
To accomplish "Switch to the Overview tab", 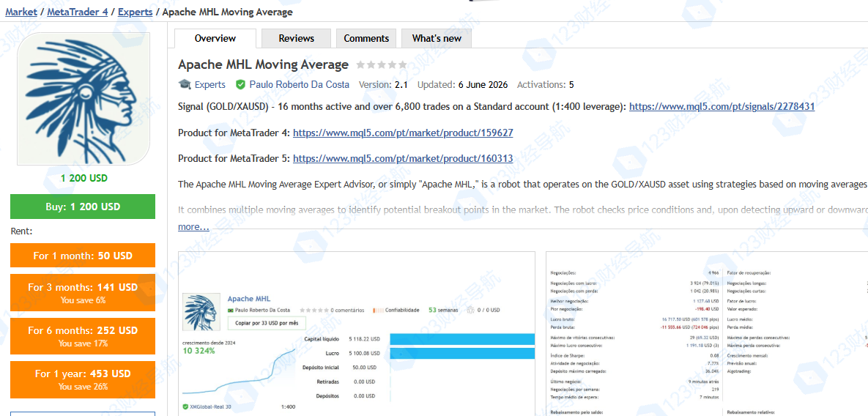I will 215,38.
